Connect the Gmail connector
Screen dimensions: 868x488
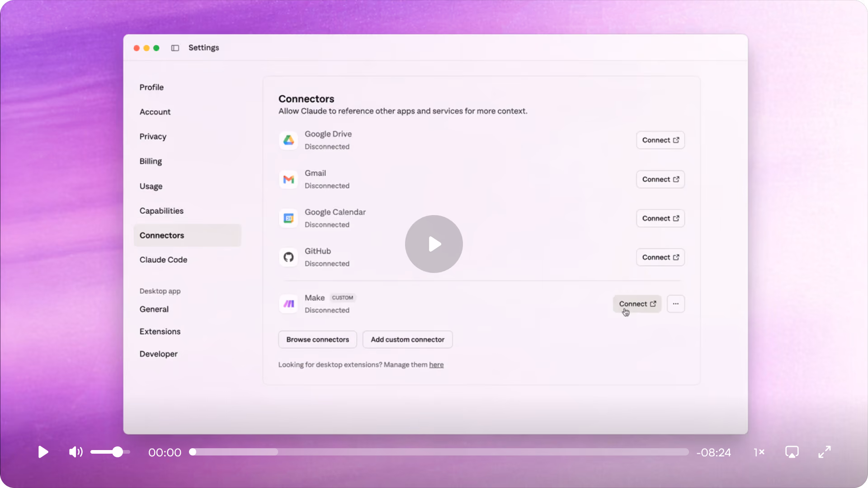click(660, 179)
